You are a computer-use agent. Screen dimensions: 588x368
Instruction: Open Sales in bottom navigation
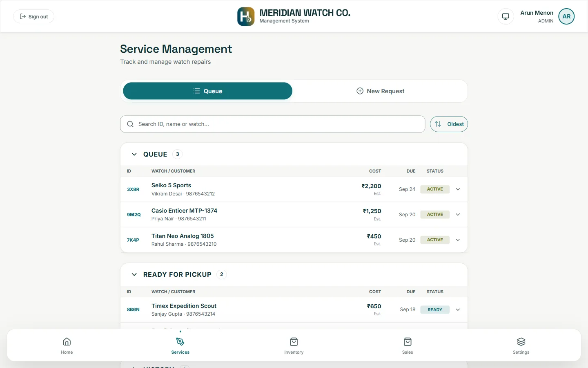tap(408, 346)
